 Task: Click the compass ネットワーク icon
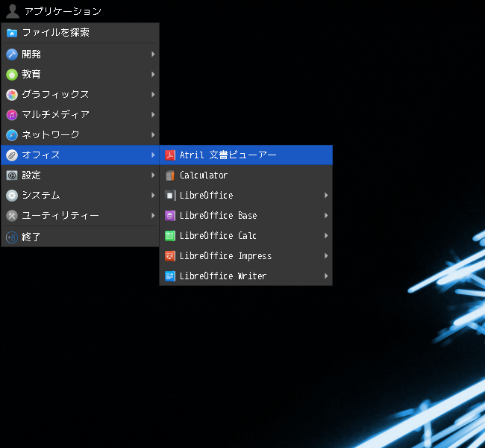click(12, 134)
